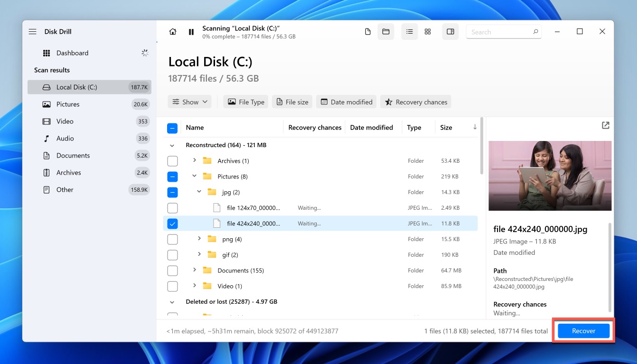
Task: Expand the png (4) folder
Action: coord(200,239)
